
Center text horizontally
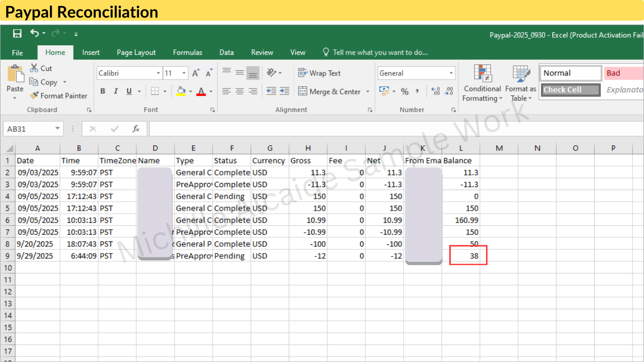click(239, 92)
